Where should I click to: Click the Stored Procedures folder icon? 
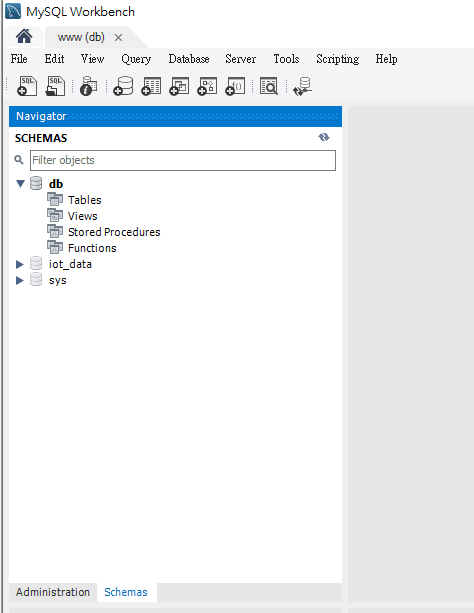55,231
